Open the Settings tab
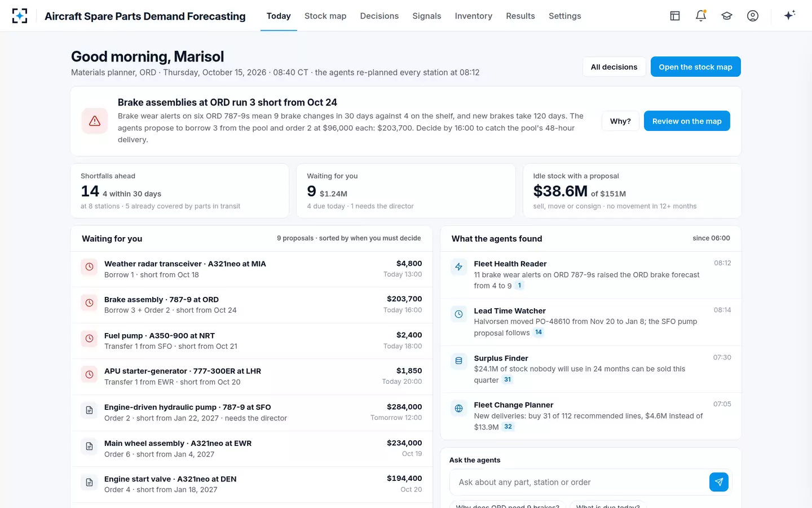This screenshot has height=508, width=812. point(565,16)
